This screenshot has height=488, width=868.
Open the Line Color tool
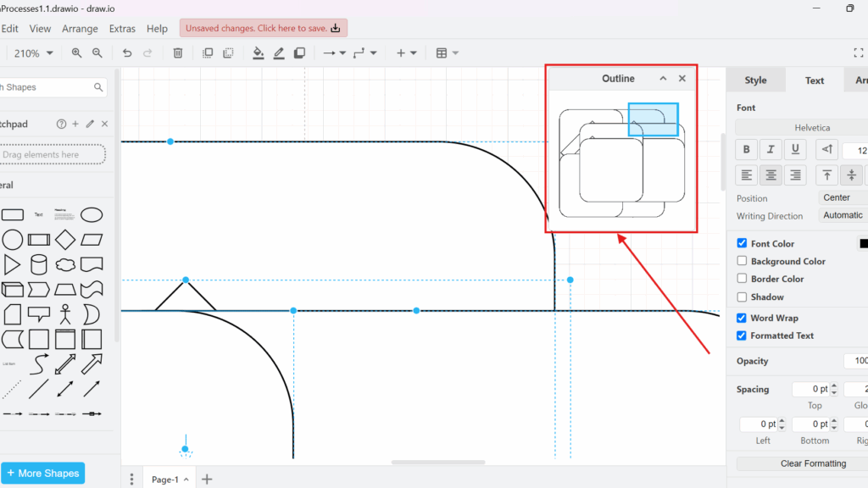click(x=279, y=53)
